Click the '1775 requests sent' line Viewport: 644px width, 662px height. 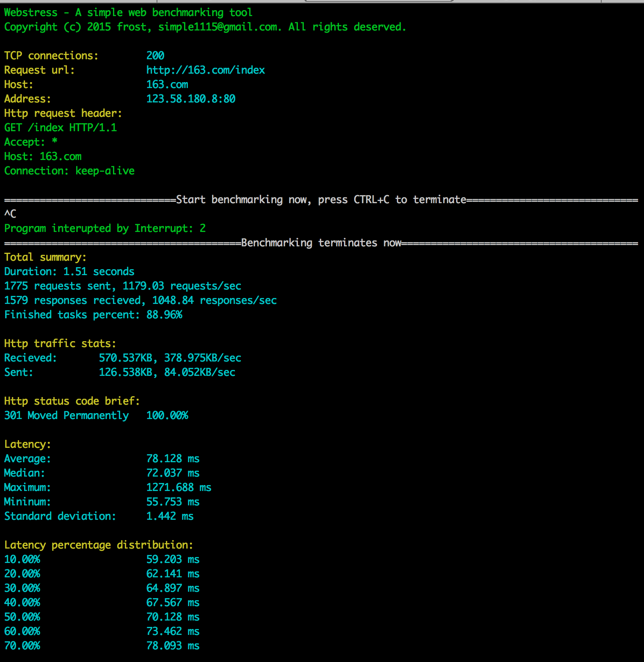point(123,286)
